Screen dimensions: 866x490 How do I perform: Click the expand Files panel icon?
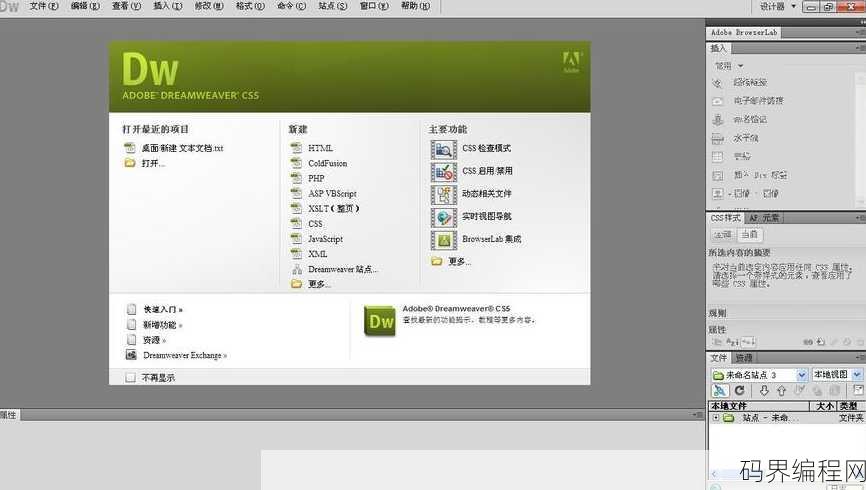(x=858, y=391)
